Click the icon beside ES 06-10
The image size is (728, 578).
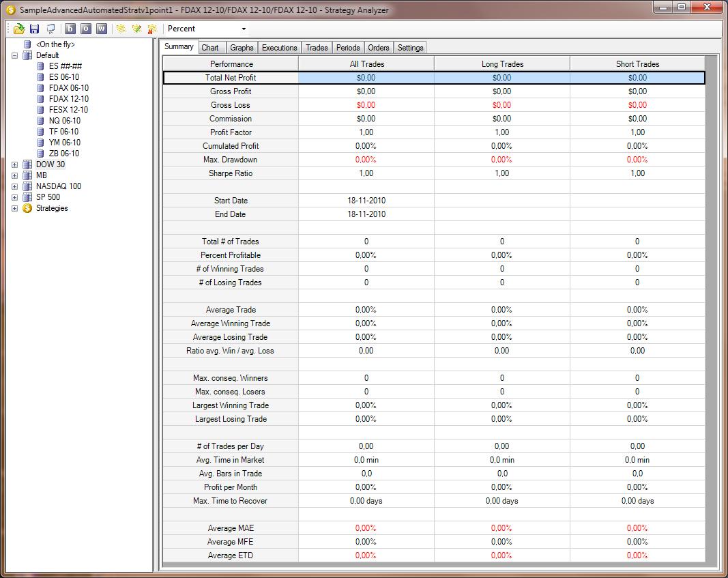point(40,77)
